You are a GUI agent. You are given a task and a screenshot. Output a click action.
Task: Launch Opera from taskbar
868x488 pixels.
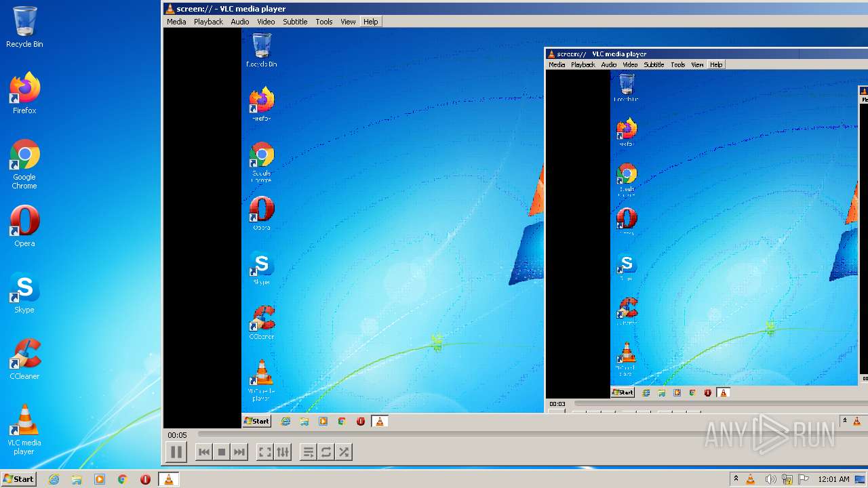coord(145,479)
